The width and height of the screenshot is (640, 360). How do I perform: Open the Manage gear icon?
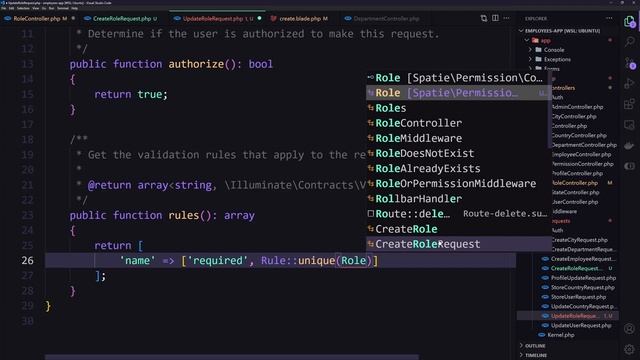[x=629, y=349]
